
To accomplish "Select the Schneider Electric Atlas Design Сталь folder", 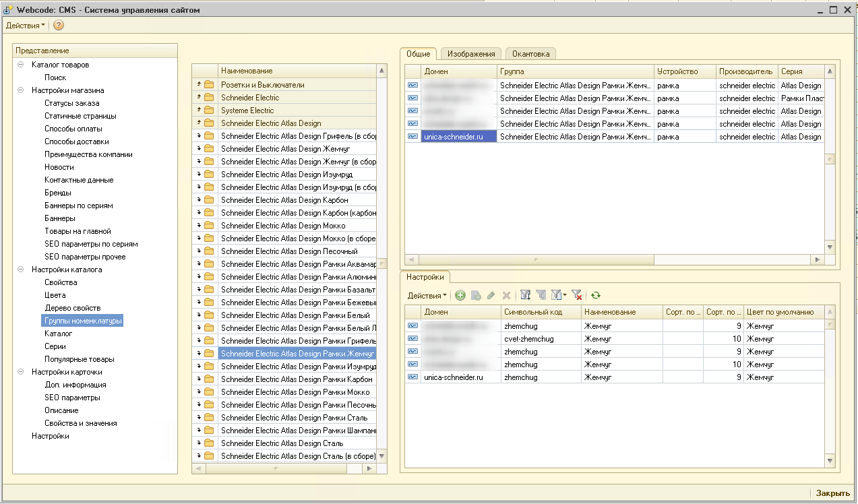I will [282, 443].
